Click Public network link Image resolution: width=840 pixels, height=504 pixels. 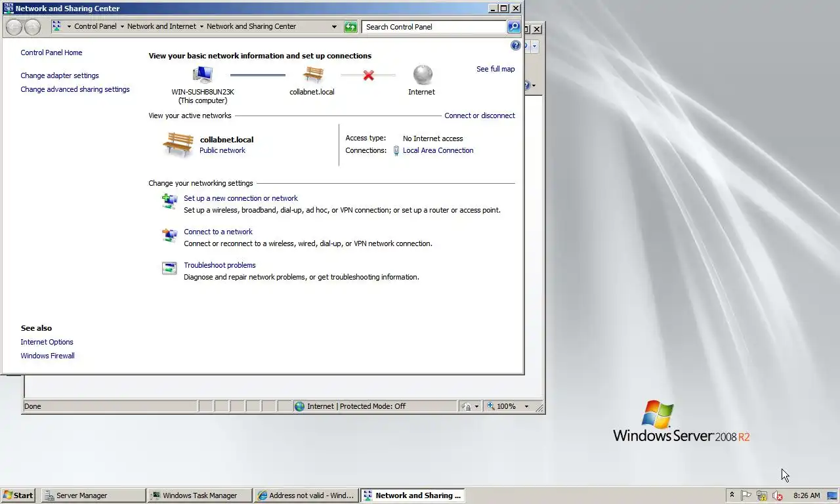222,150
